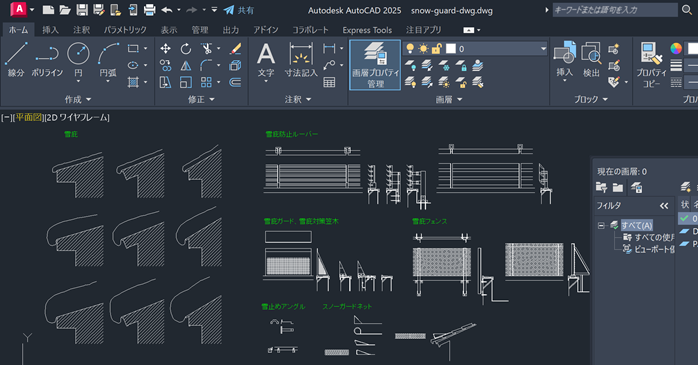Switch to the パラメトリック ribbon tab
Image resolution: width=698 pixels, height=365 pixels.
pyautogui.click(x=125, y=30)
